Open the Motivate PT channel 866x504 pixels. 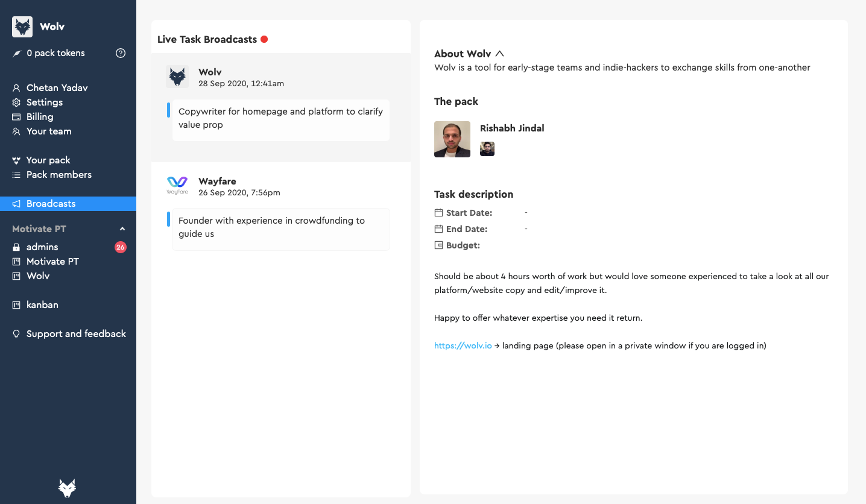click(52, 262)
